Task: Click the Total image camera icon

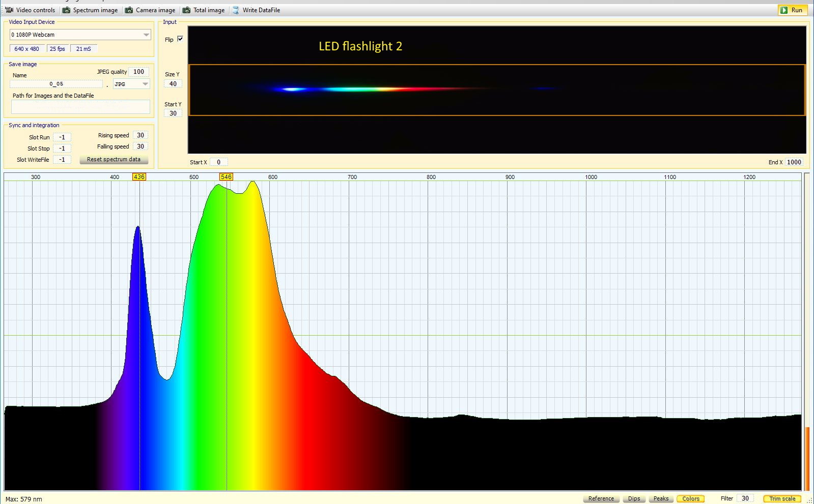Action: pyautogui.click(x=187, y=10)
